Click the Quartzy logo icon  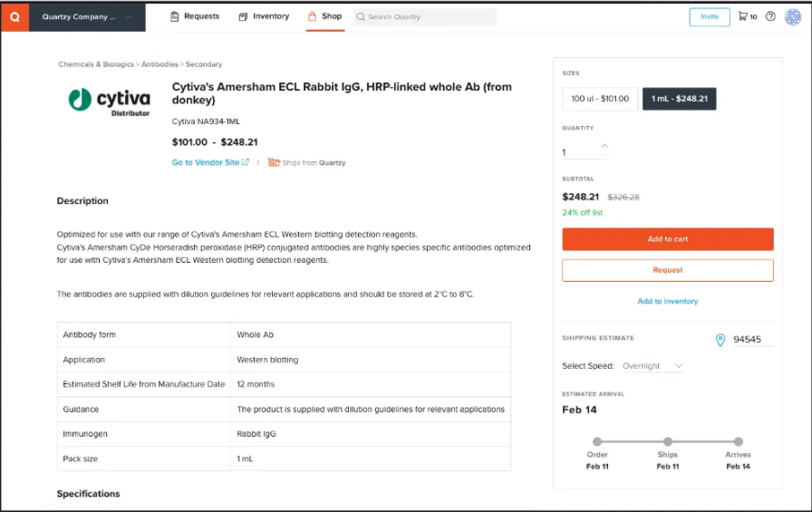14,16
